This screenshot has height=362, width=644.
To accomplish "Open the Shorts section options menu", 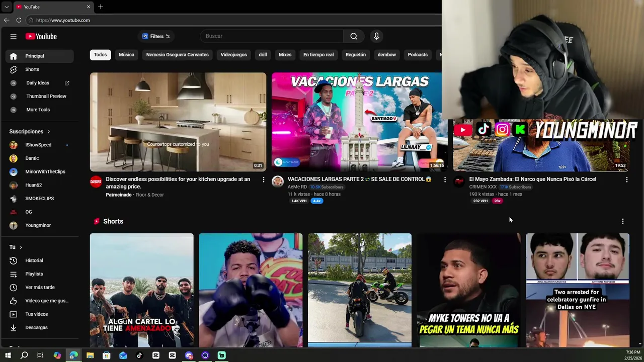I will [622, 221].
